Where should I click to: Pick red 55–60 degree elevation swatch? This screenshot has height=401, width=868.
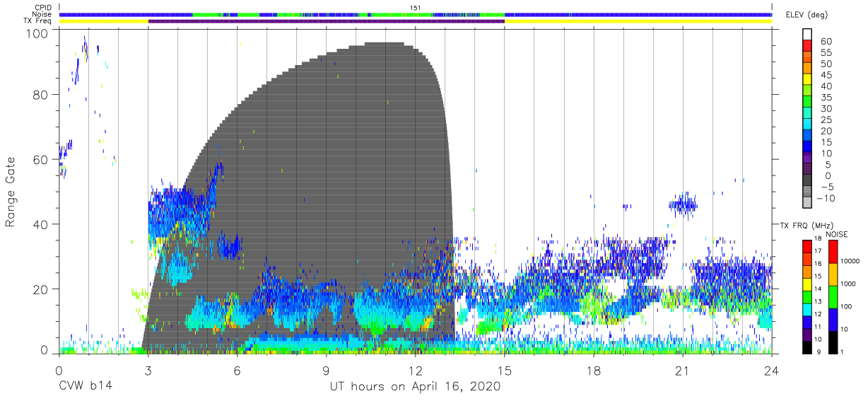coord(807,46)
